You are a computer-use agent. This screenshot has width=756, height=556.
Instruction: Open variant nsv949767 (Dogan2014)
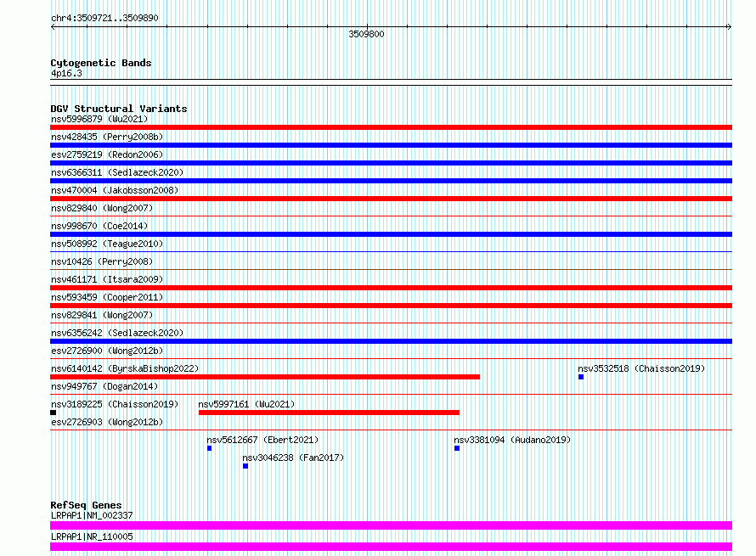click(104, 386)
